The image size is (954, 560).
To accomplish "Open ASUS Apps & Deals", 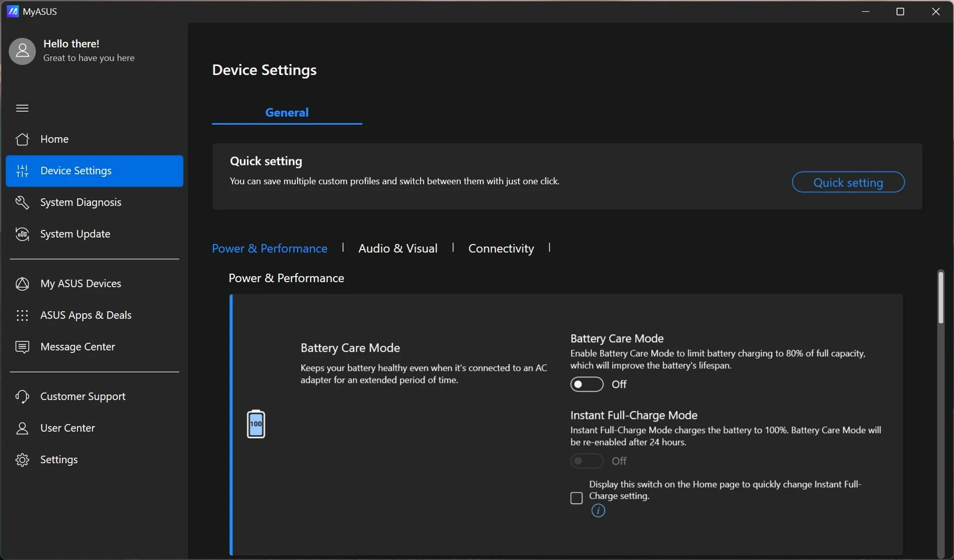I will pyautogui.click(x=94, y=315).
